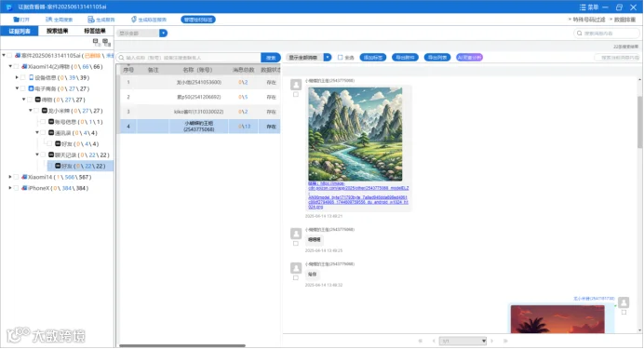Tick the checkbox under the landscape image avatar
Image resolution: width=644 pixels, height=349 pixels.
click(x=296, y=94)
